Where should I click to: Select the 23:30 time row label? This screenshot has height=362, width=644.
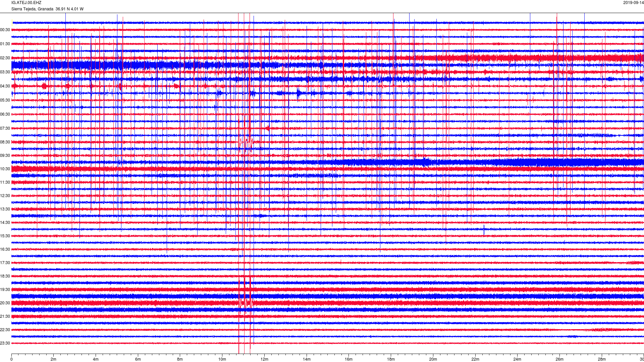(5, 343)
